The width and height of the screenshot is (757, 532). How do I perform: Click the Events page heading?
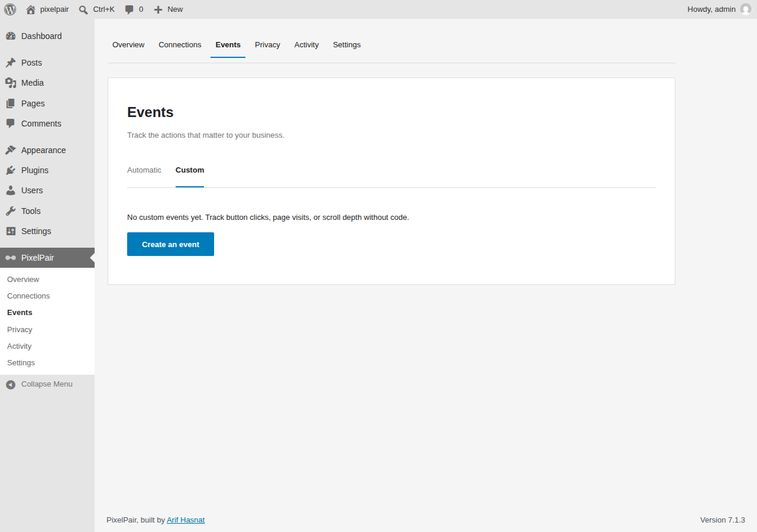pyautogui.click(x=150, y=112)
